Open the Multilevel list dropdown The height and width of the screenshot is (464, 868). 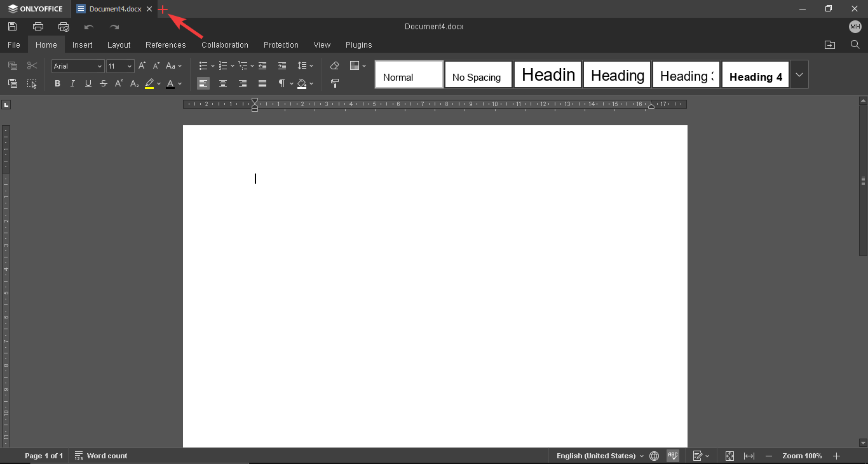pyautogui.click(x=252, y=65)
